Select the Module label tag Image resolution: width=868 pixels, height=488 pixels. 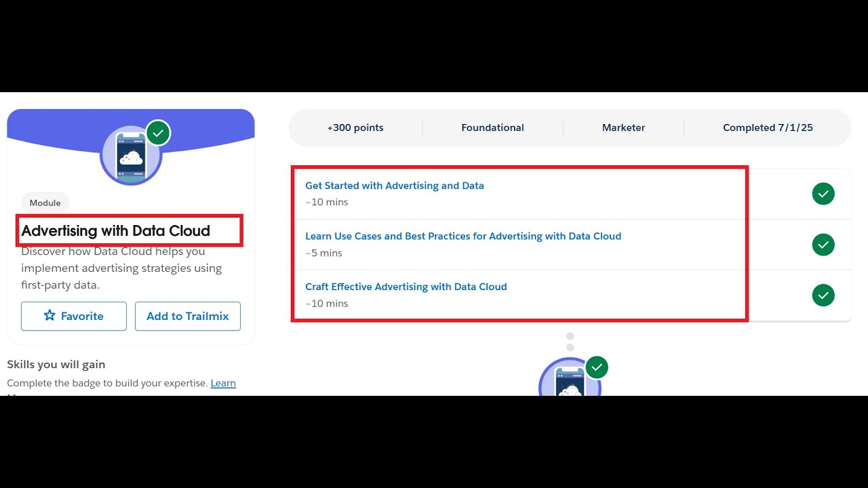coord(45,203)
